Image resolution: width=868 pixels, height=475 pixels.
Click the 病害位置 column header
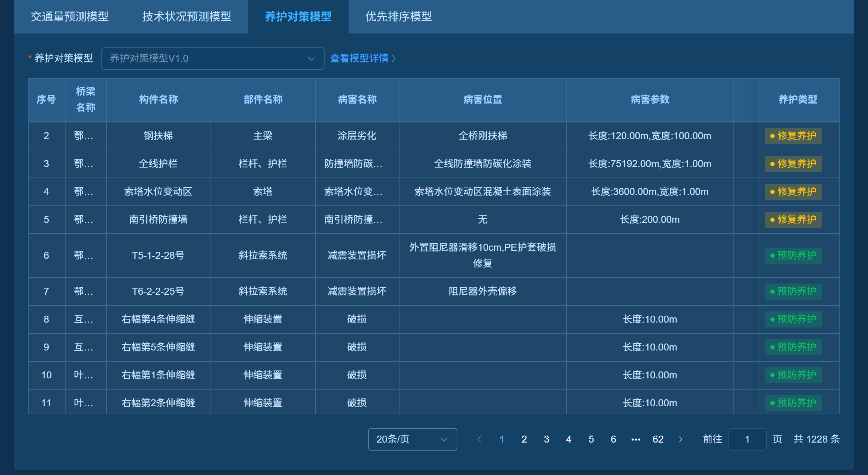(483, 100)
